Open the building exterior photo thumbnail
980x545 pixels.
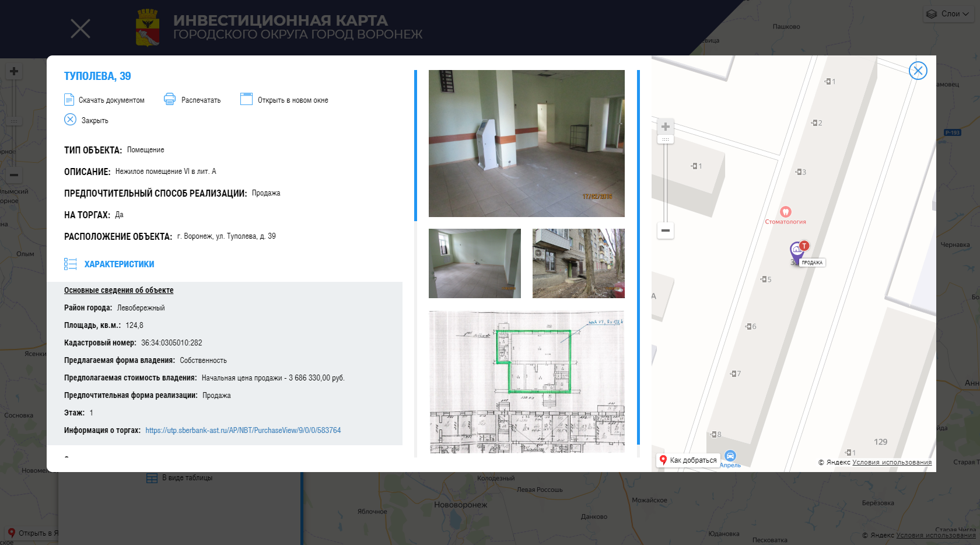579,263
